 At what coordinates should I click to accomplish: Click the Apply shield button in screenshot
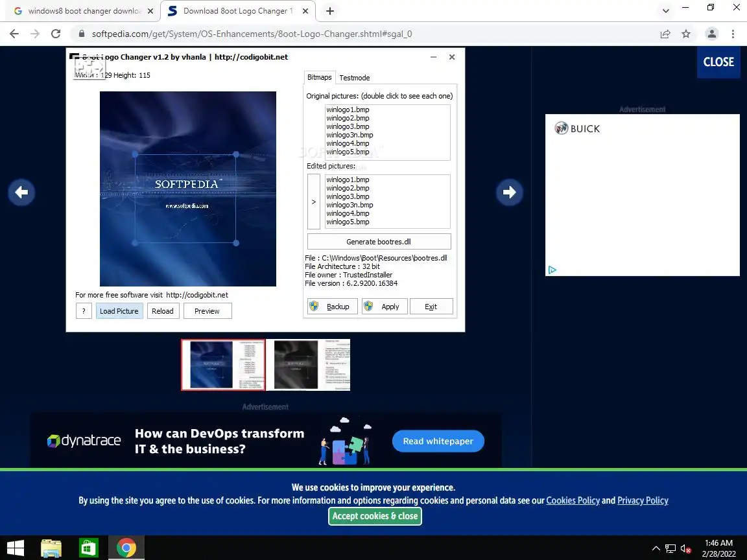point(384,307)
